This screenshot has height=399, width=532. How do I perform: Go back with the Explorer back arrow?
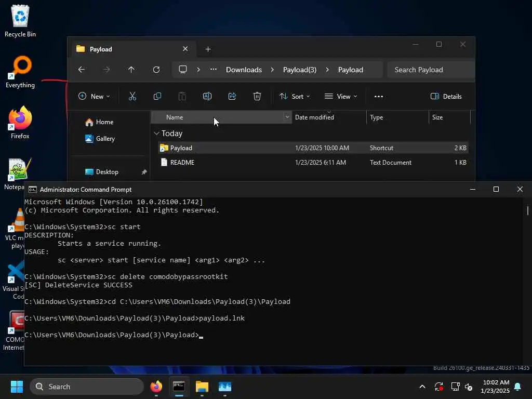pos(82,70)
